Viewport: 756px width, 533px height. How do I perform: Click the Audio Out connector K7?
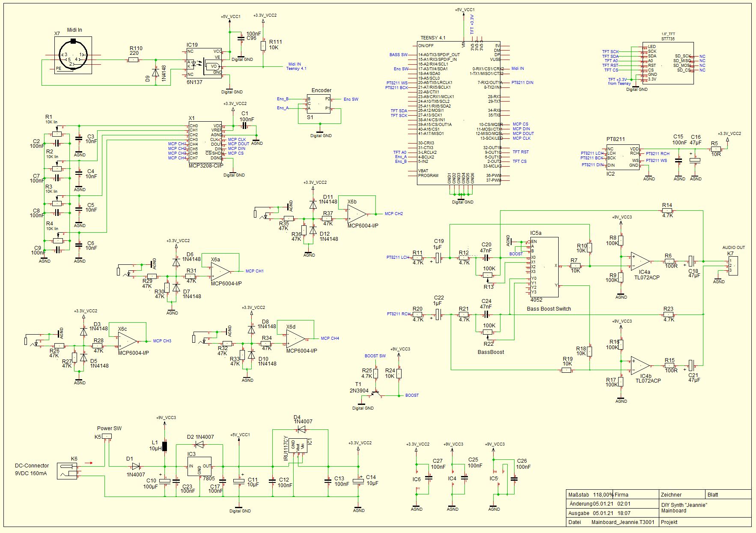coord(732,266)
